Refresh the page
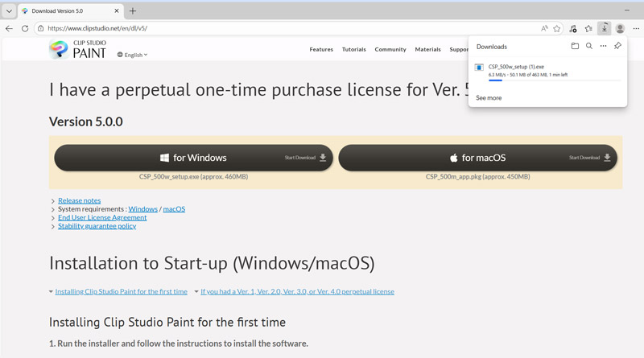 25,28
